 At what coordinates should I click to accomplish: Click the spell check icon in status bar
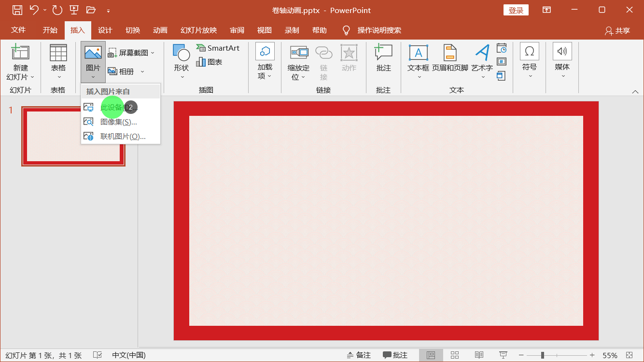[x=97, y=355]
